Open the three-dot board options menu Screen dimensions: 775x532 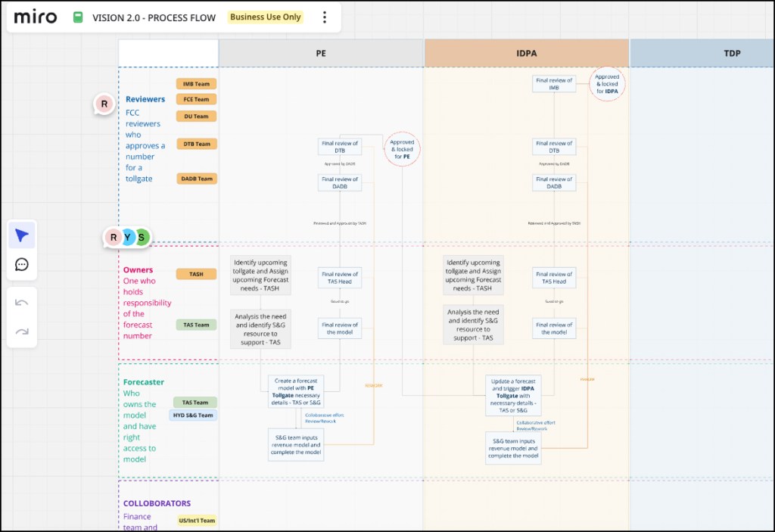click(325, 17)
